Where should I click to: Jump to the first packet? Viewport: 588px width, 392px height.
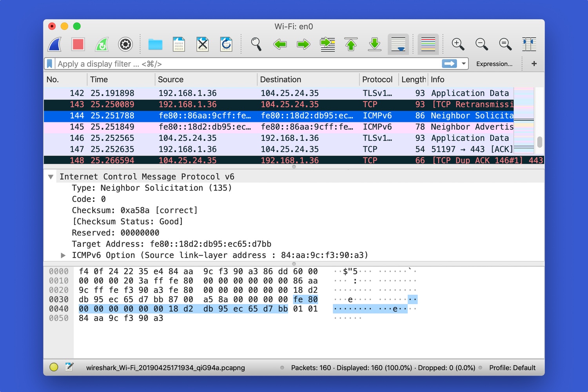click(x=351, y=44)
